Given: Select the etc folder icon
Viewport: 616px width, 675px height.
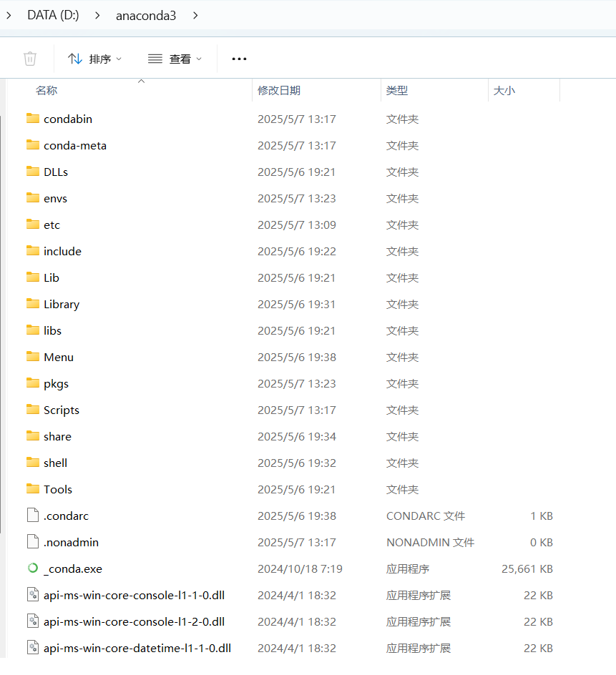Looking at the screenshot, I should pyautogui.click(x=33, y=225).
